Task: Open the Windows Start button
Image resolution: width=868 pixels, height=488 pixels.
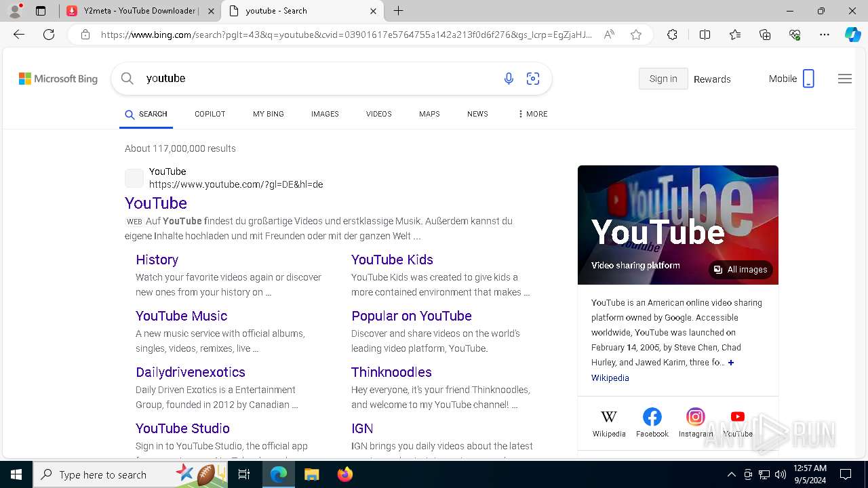Action: (16, 474)
